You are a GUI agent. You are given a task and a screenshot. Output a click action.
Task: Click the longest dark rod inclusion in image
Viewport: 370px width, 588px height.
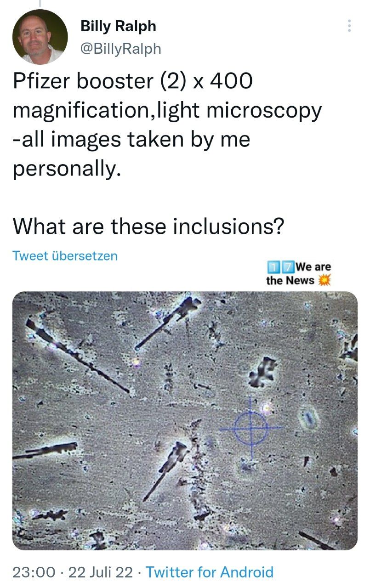(x=77, y=356)
